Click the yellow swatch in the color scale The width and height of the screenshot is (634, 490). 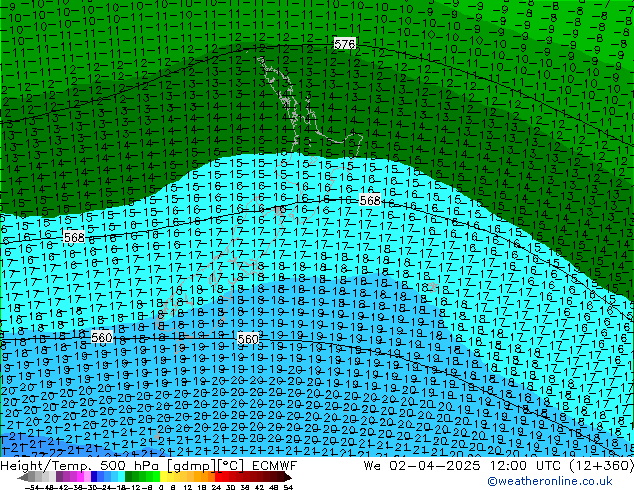pyautogui.click(x=163, y=477)
